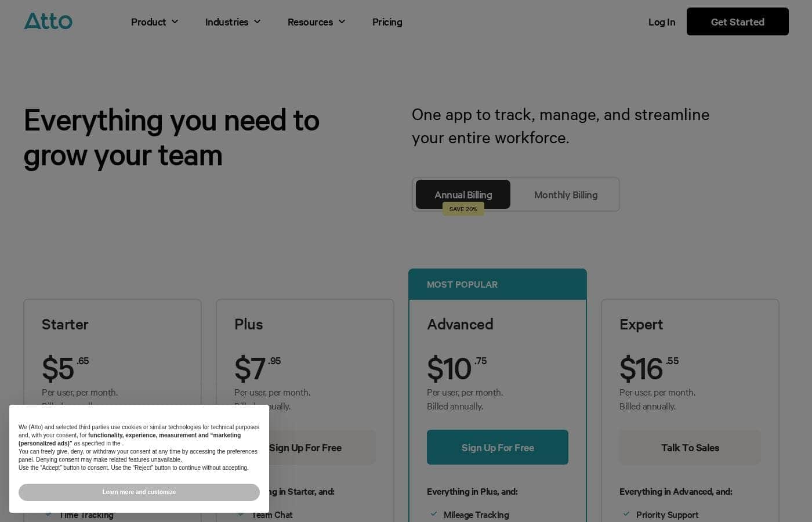Click the $16.55 Expert price
Image resolution: width=812 pixels, height=522 pixels.
click(x=649, y=368)
